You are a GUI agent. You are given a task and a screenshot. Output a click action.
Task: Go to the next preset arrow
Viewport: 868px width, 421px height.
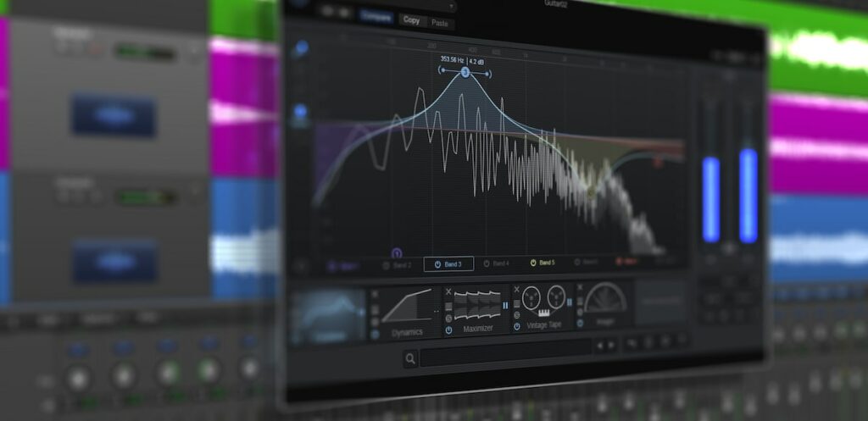click(609, 346)
